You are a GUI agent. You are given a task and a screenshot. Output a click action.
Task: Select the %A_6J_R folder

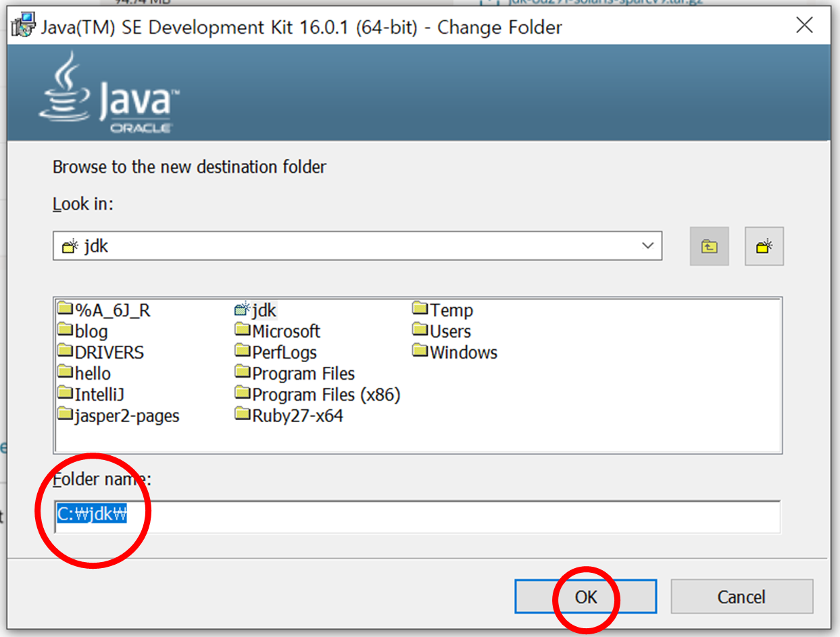[104, 310]
